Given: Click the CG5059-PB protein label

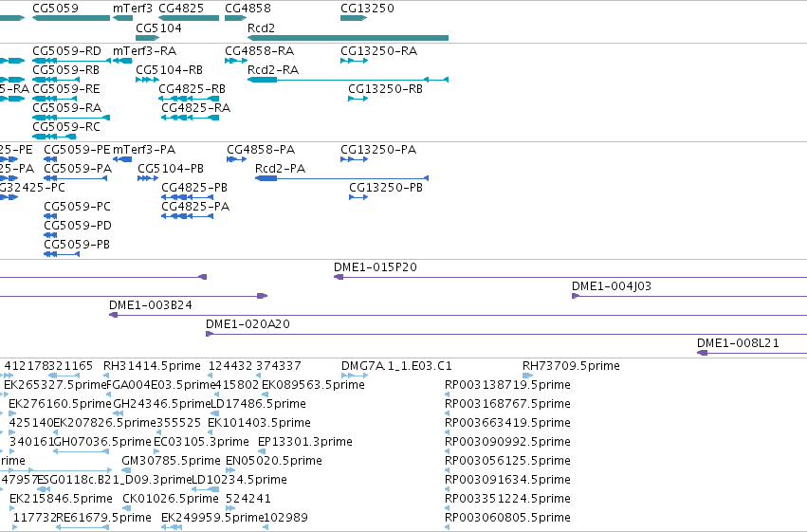Looking at the screenshot, I should coord(77,245).
